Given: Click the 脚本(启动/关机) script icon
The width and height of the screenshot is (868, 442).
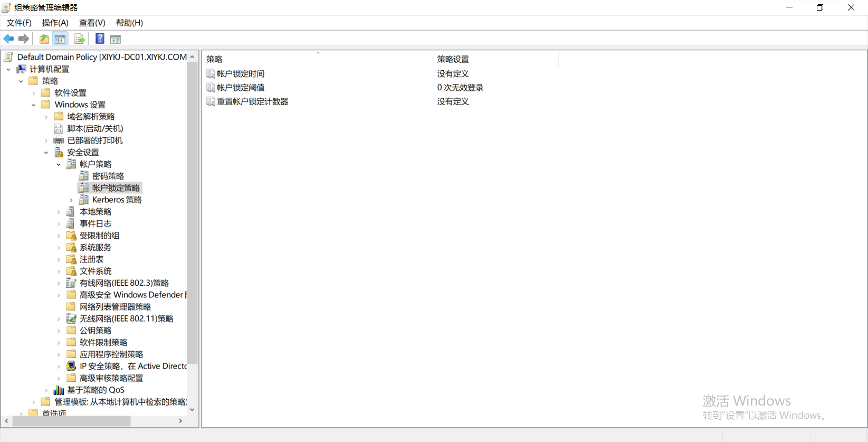Looking at the screenshot, I should point(59,128).
